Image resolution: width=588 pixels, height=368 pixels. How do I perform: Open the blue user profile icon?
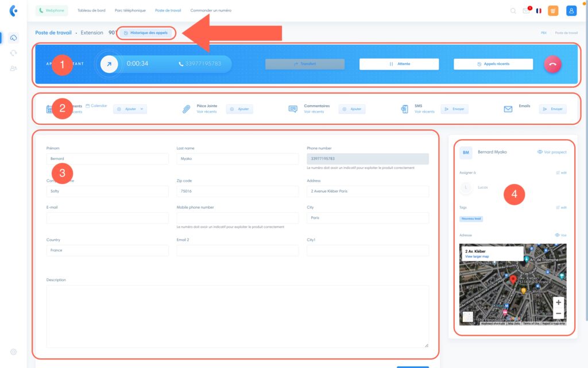571,10
